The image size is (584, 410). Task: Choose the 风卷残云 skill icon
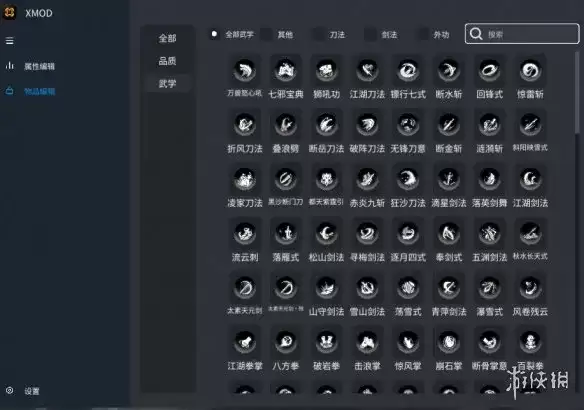coord(530,287)
